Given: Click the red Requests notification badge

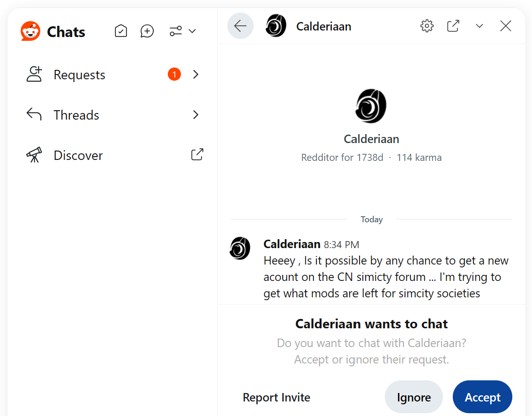Looking at the screenshot, I should (174, 75).
